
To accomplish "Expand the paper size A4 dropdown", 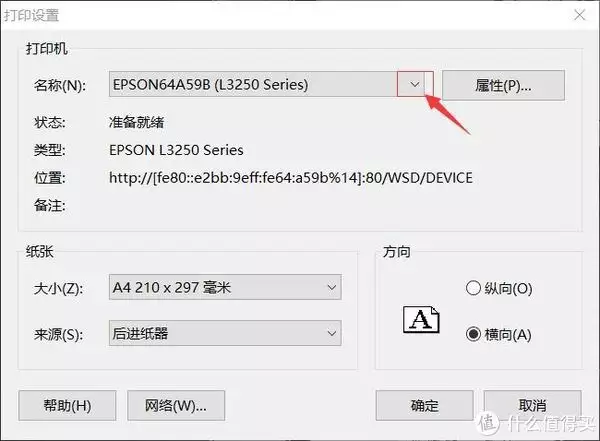I will pos(332,287).
